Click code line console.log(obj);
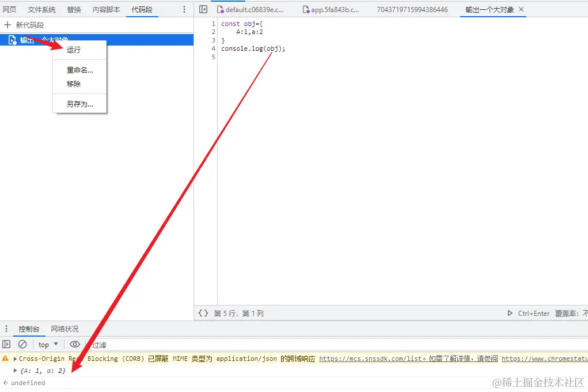 tap(253, 49)
